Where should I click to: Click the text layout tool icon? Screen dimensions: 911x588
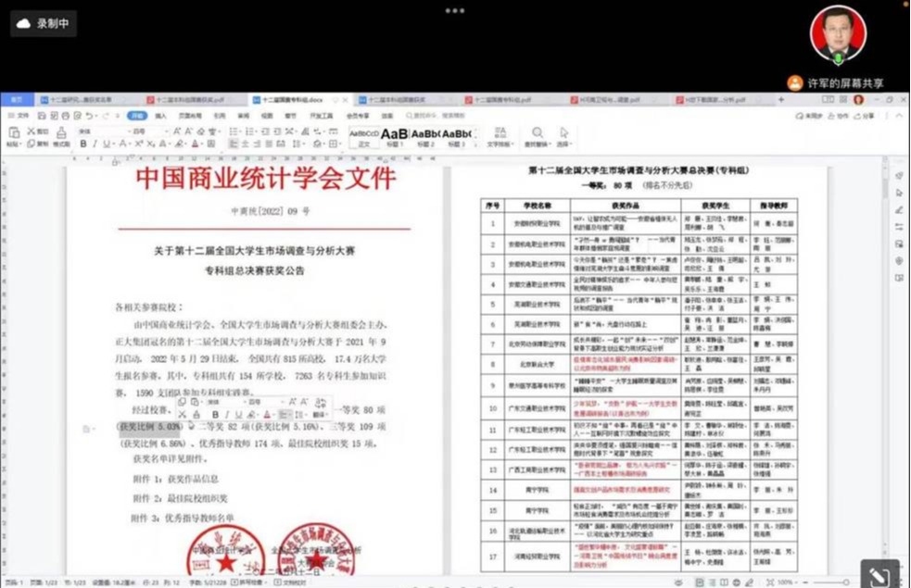pos(500,134)
